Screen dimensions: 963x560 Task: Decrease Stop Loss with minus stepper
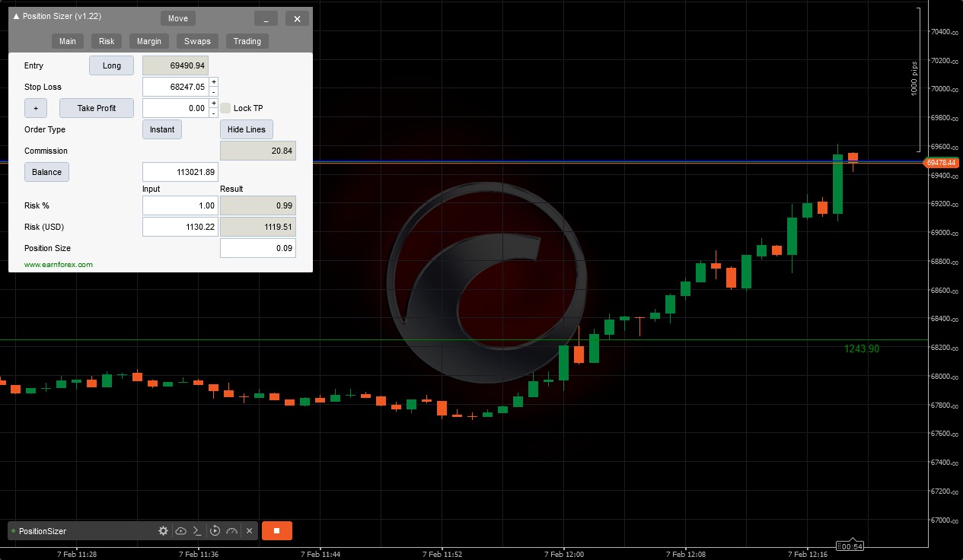point(214,92)
